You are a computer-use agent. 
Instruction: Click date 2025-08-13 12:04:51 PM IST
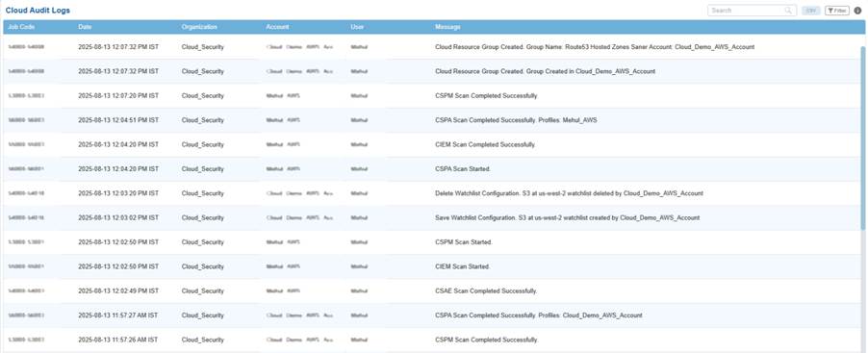tap(118, 120)
